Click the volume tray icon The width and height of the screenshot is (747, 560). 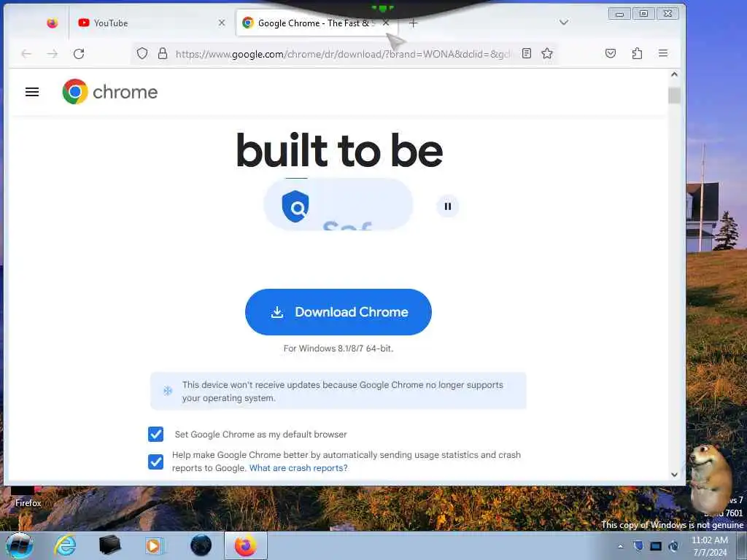(673, 545)
